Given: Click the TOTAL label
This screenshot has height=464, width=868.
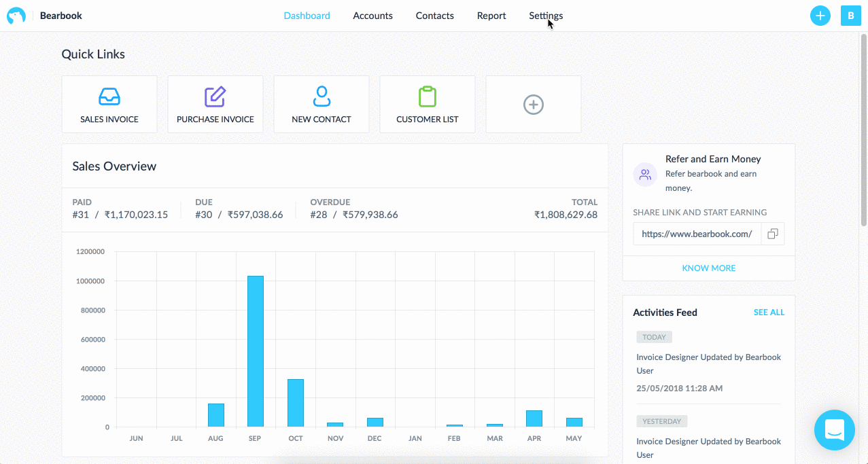Looking at the screenshot, I should tap(585, 202).
